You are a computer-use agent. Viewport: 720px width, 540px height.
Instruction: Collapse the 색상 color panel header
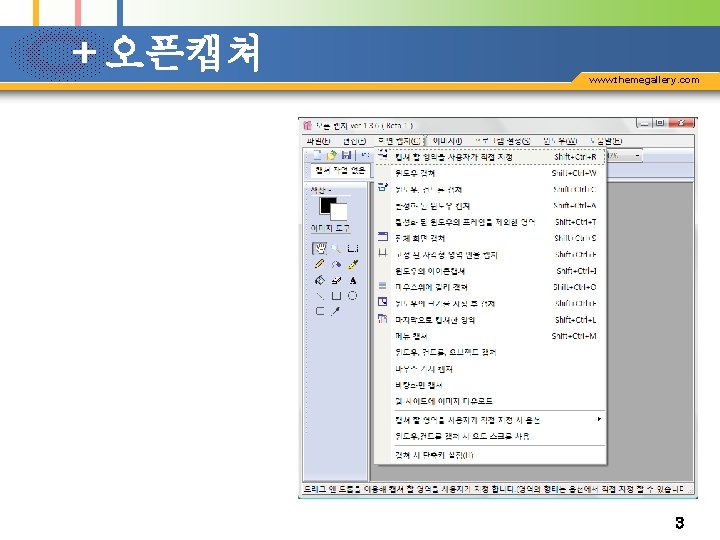pos(321,190)
